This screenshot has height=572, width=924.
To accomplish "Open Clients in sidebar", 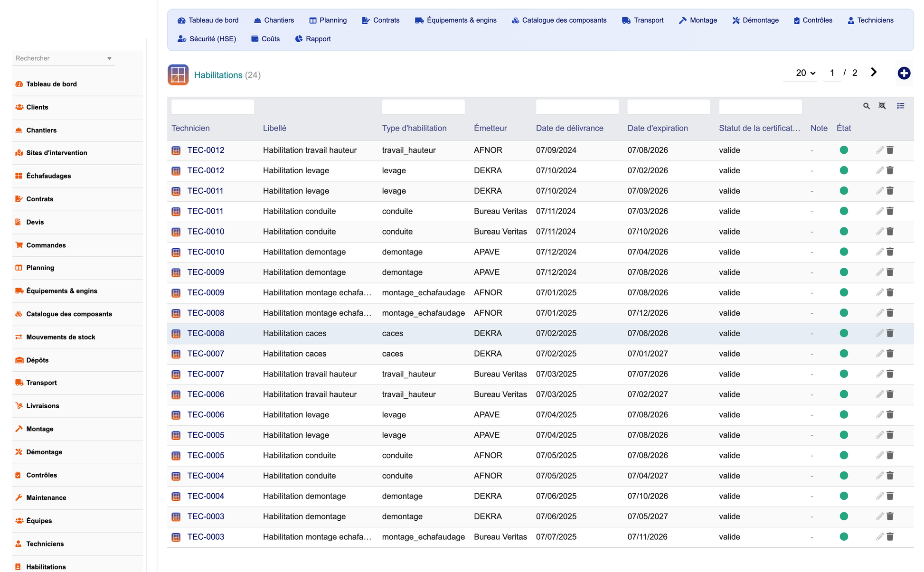I will pyautogui.click(x=37, y=107).
